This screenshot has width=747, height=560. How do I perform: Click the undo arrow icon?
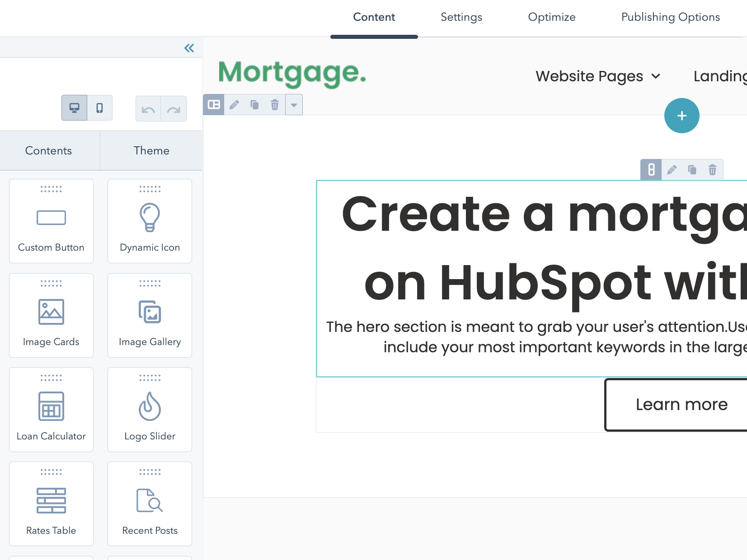[x=148, y=108]
